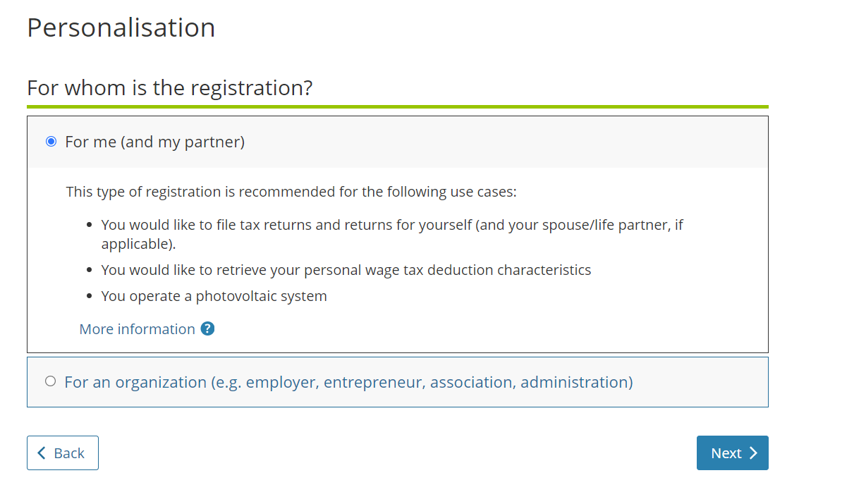The width and height of the screenshot is (866, 504).
Task: Click the word 'applicable' in first bullet
Action: pyautogui.click(x=136, y=244)
